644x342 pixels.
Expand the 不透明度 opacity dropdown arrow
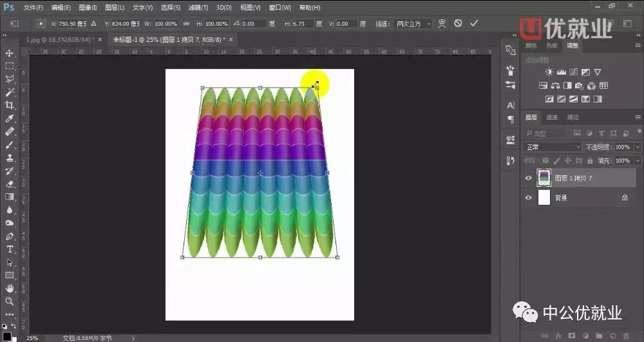click(x=638, y=147)
